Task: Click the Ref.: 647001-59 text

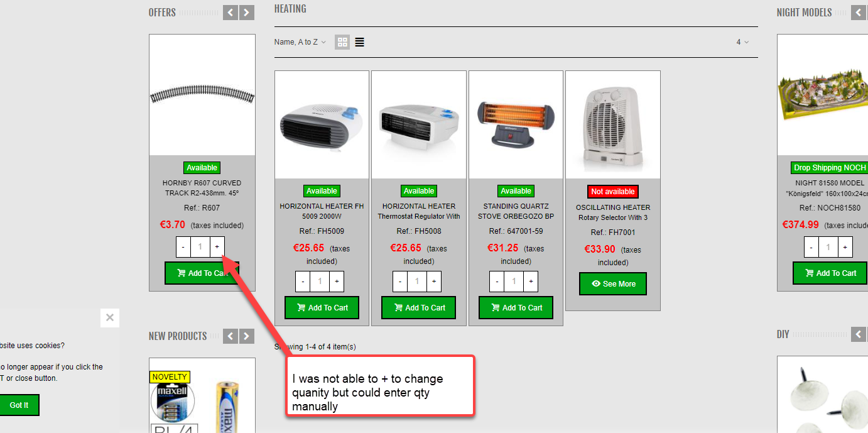Action: (x=516, y=231)
